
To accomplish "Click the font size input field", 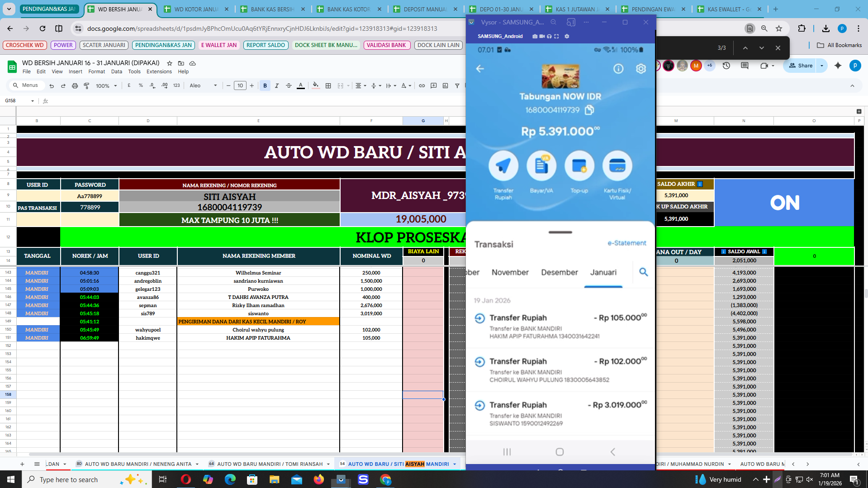I will [240, 85].
